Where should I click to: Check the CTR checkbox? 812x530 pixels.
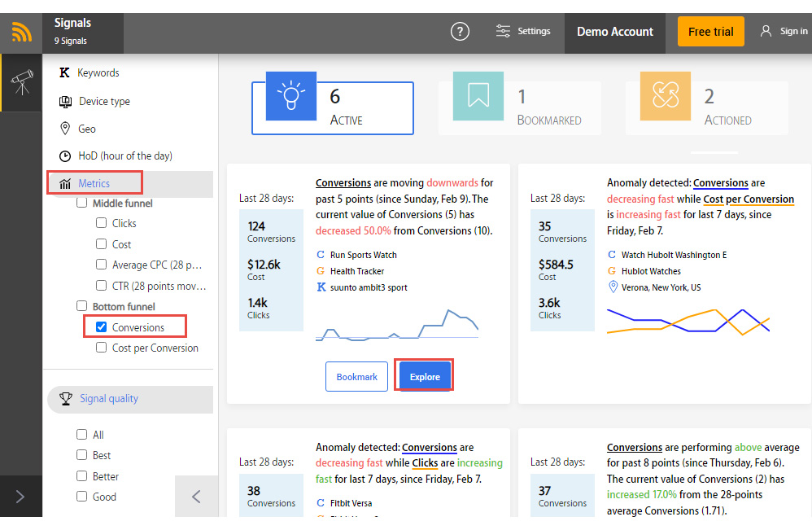(102, 285)
